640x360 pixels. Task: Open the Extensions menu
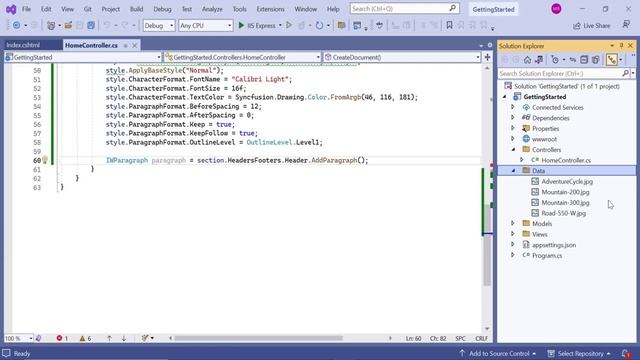point(270,9)
